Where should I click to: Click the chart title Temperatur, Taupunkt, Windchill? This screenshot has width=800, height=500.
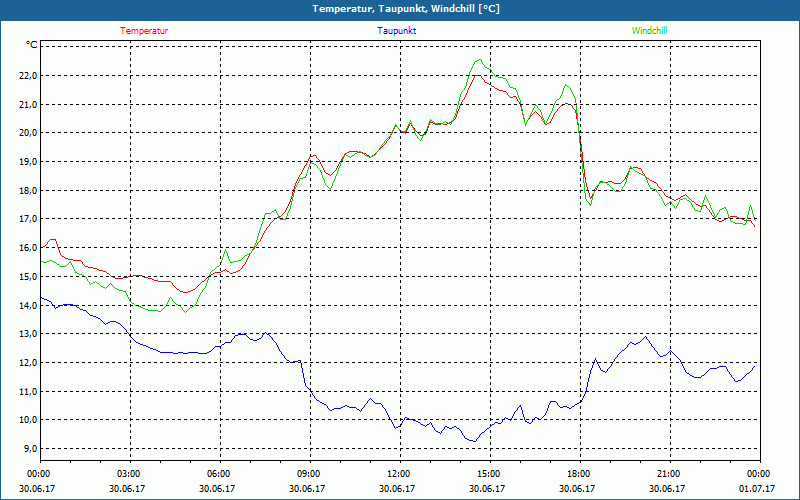pos(406,9)
